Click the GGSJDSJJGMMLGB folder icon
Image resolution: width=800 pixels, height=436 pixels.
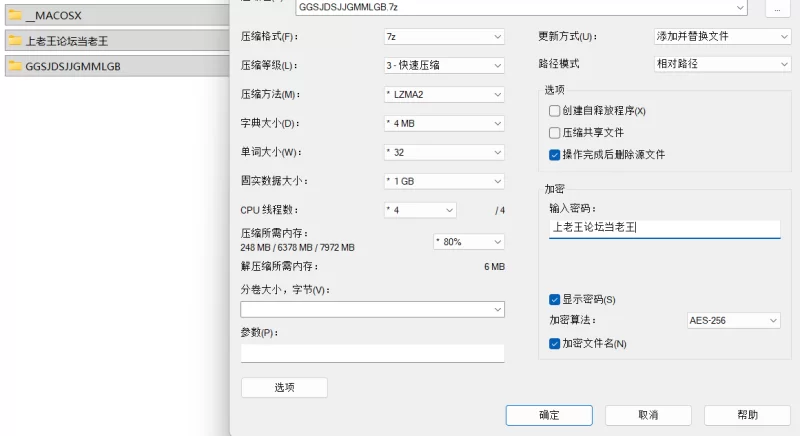click(x=15, y=66)
